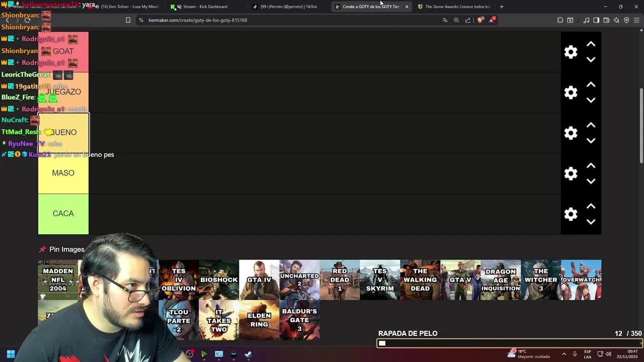Toggle the browser sidebar panel icon
The height and width of the screenshot is (362, 644).
(x=596, y=20)
